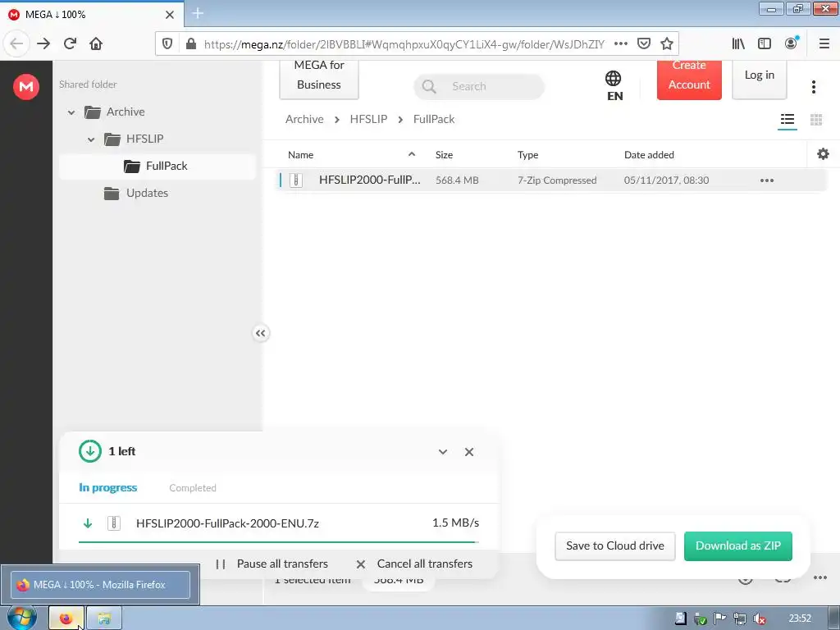Open the Updates folder in the tree

[137, 193]
